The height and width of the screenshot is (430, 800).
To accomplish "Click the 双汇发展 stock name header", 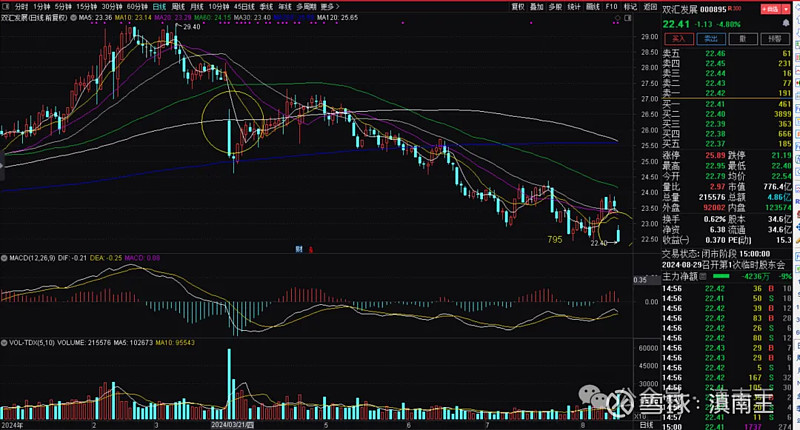I will pyautogui.click(x=680, y=10).
